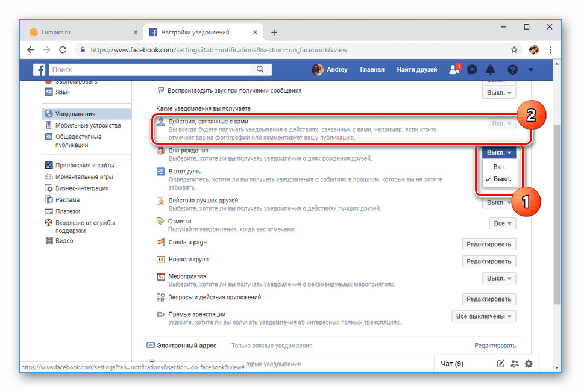Select the Вкл. option in the dropdown

pos(499,167)
